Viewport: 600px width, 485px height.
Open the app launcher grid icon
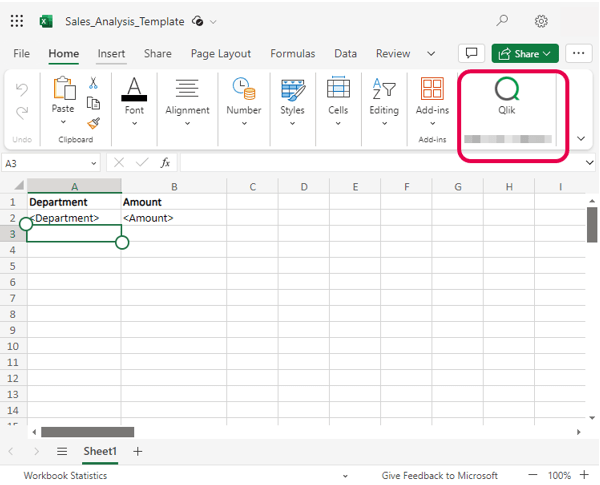pos(17,21)
